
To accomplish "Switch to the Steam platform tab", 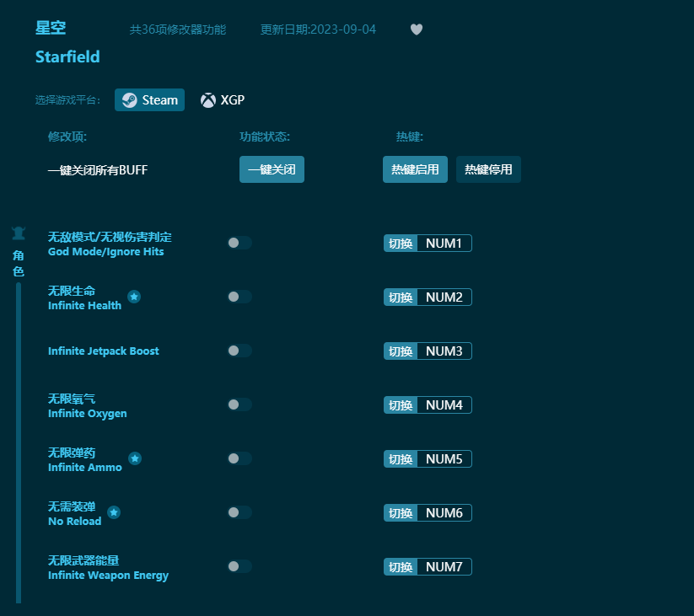I will tap(149, 99).
